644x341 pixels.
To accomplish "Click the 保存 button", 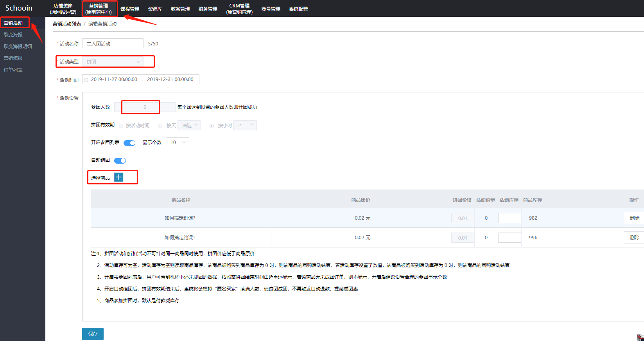I will pyautogui.click(x=93, y=334).
